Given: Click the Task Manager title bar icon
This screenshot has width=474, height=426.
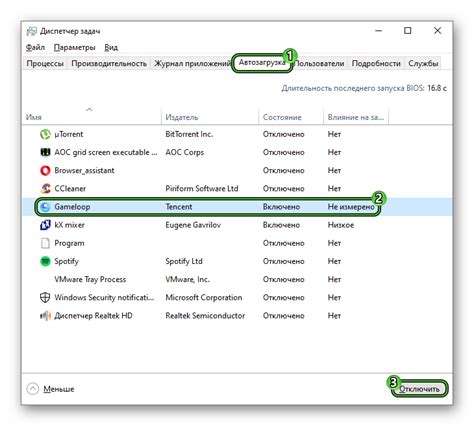Looking at the screenshot, I should (32, 31).
